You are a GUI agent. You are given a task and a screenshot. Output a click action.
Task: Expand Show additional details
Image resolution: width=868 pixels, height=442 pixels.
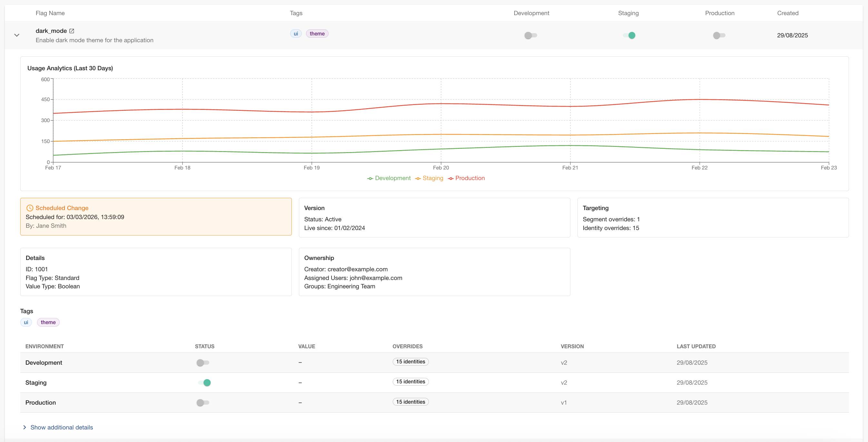(62, 427)
